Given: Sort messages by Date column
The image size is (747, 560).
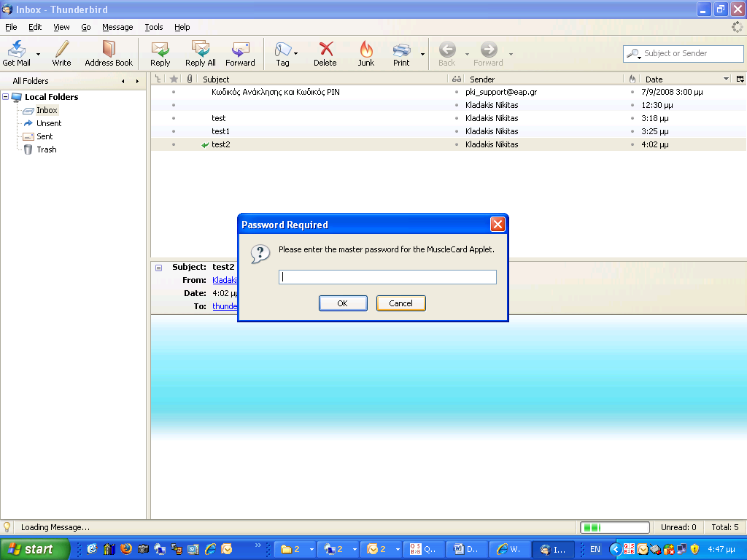Looking at the screenshot, I should coord(685,79).
